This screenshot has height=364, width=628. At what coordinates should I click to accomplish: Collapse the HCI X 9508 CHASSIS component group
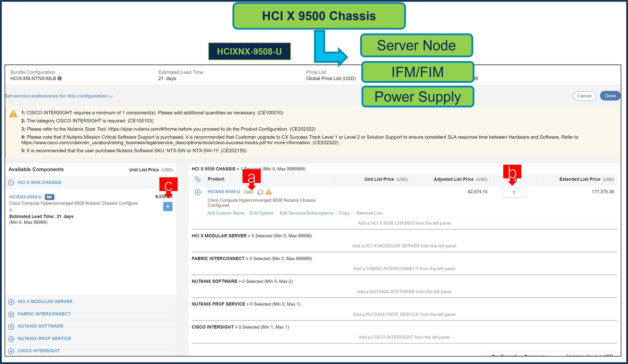(x=11, y=182)
